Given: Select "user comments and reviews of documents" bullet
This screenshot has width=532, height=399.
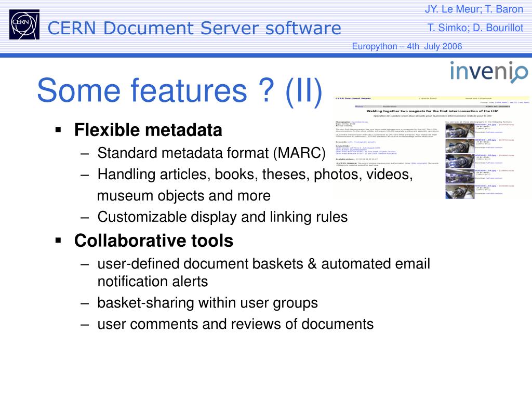Looking at the screenshot, I should tap(235, 324).
